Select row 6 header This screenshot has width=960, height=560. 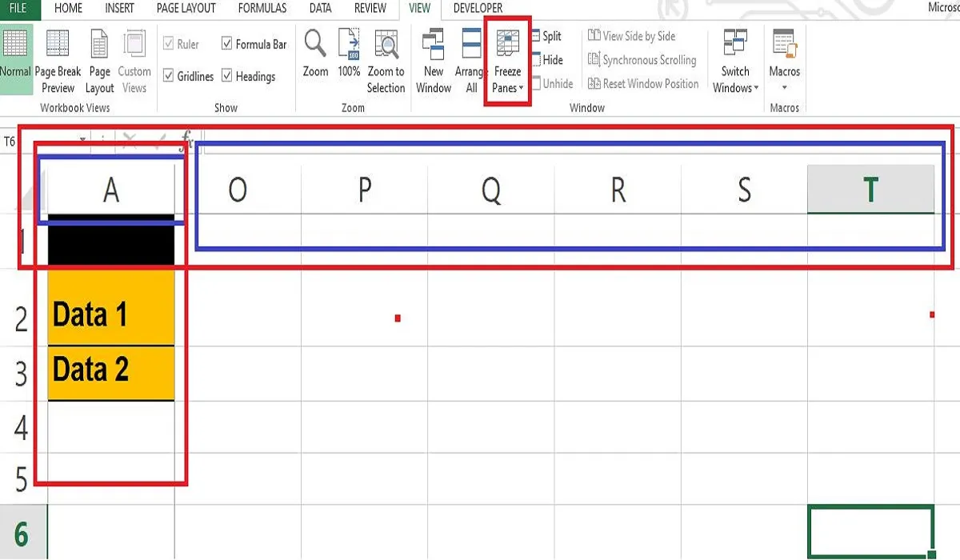tap(22, 532)
